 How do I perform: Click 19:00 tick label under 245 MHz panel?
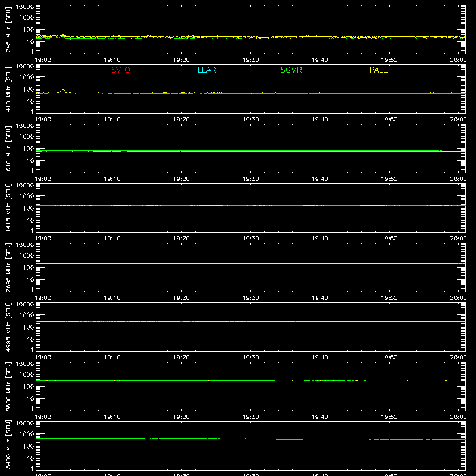pyautogui.click(x=43, y=60)
